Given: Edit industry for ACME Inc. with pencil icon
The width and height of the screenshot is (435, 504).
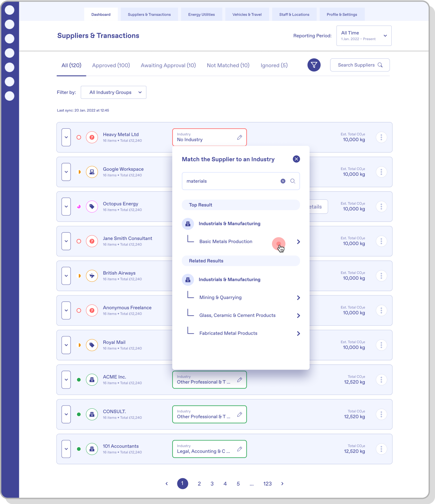Looking at the screenshot, I should (239, 380).
